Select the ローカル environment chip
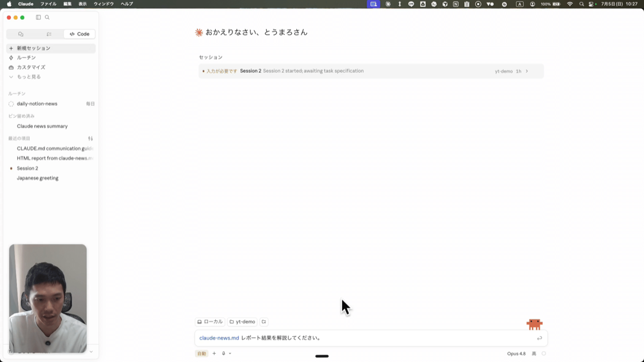The image size is (644, 362). 210,321
